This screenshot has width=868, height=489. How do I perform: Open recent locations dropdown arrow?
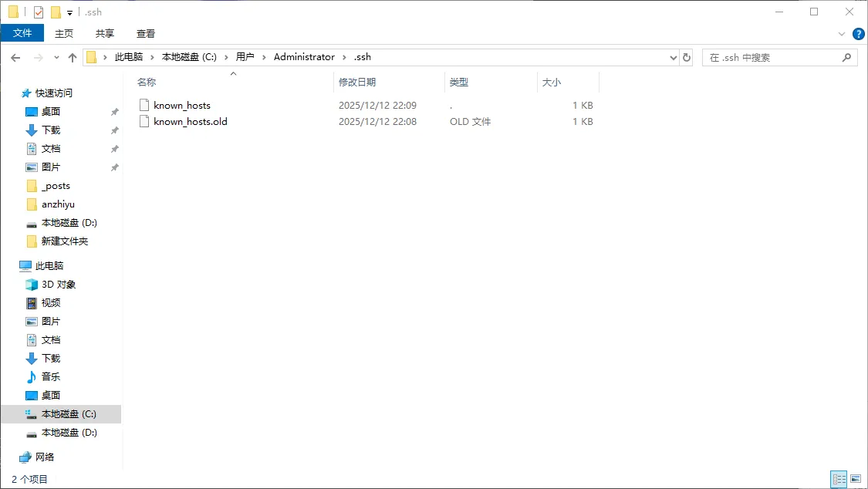coord(56,58)
